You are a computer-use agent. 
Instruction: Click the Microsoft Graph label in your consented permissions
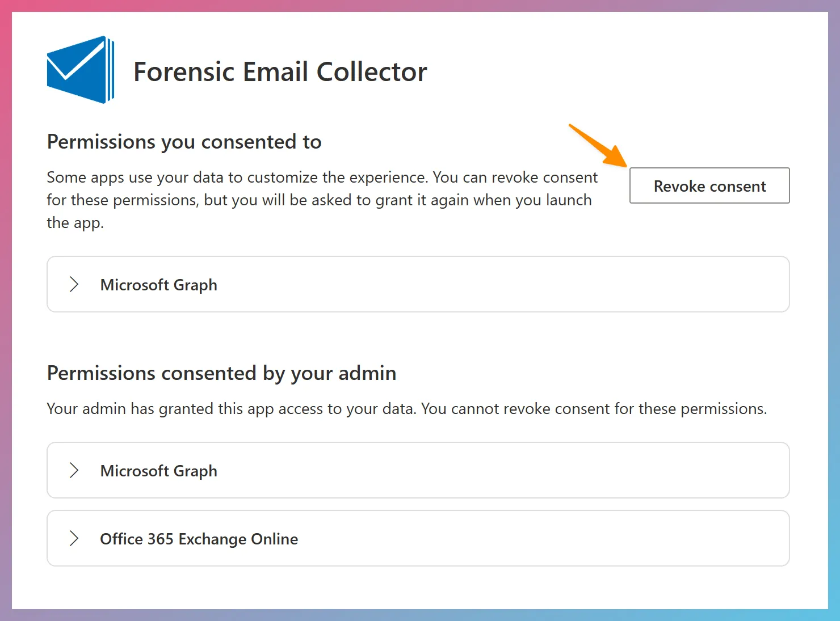pyautogui.click(x=158, y=285)
